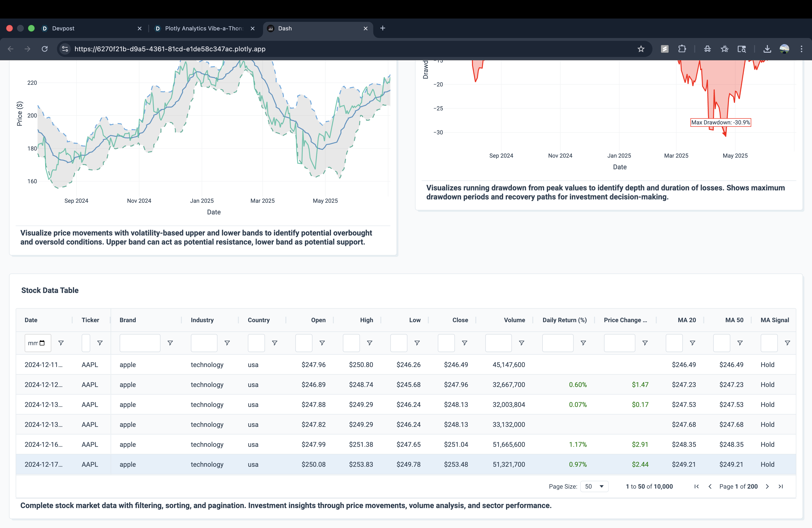Sort by the Close column header
The image size is (812, 528).
[x=460, y=320]
